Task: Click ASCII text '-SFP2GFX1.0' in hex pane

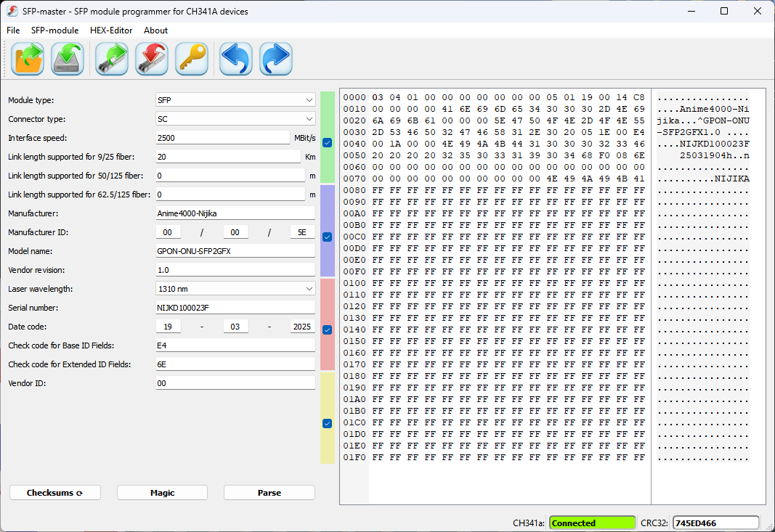Action: [x=689, y=132]
